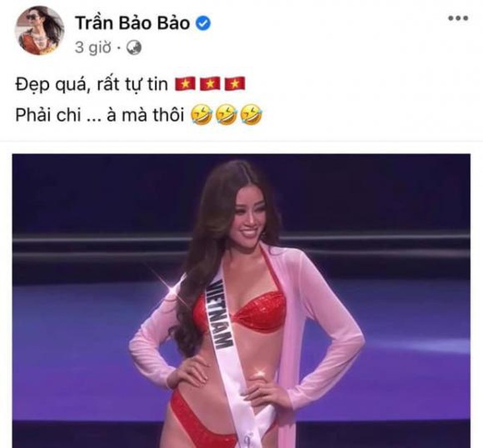Open the attached pageant photo
The height and width of the screenshot is (448, 483).
[241, 300]
